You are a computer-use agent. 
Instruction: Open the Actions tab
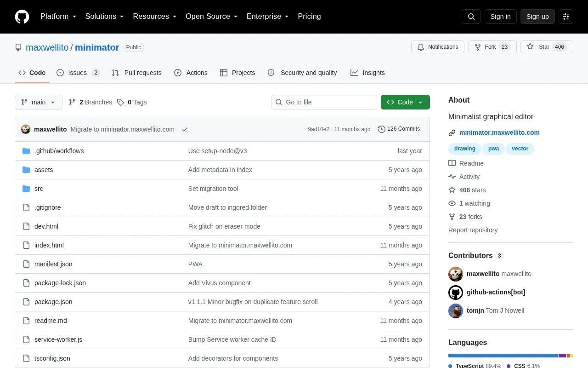tap(191, 73)
